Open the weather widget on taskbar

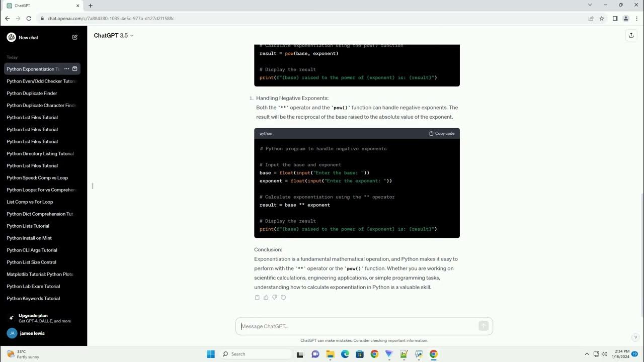(x=23, y=354)
